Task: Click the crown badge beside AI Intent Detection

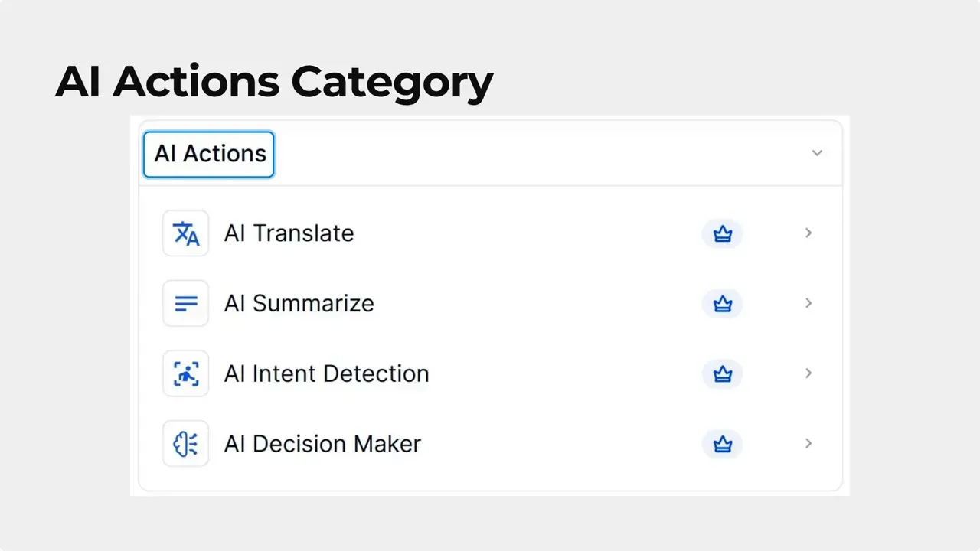Action: click(722, 373)
